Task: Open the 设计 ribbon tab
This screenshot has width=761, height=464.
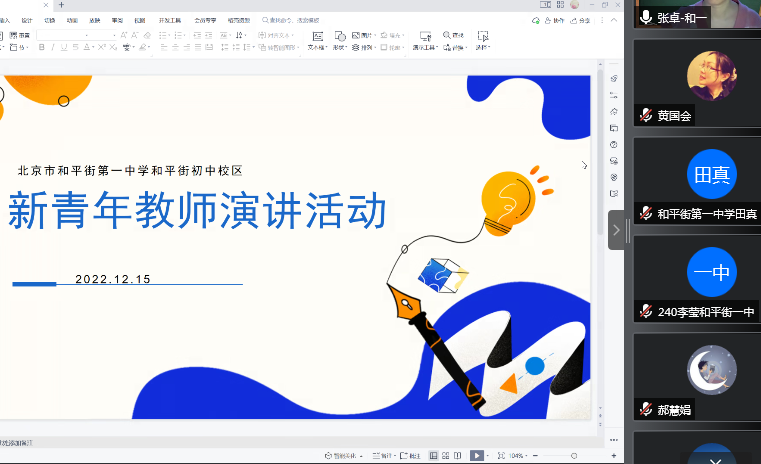Action: coord(27,19)
